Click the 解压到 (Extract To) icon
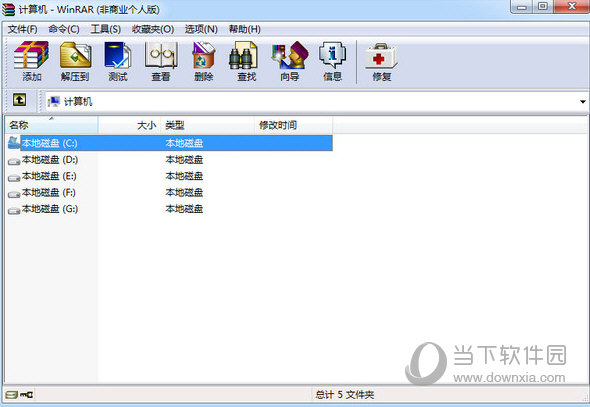Screen dimensions: 590x407 pyautogui.click(x=75, y=61)
